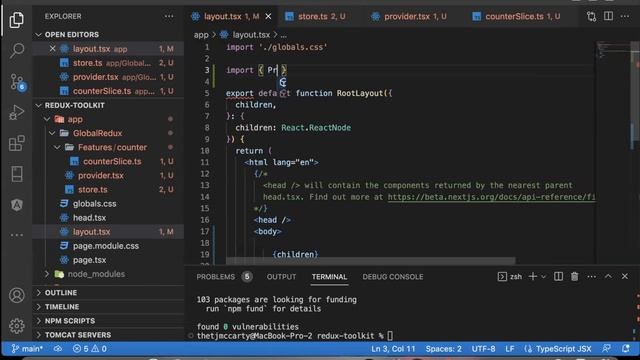Open the Problems panel tab

(x=224, y=277)
